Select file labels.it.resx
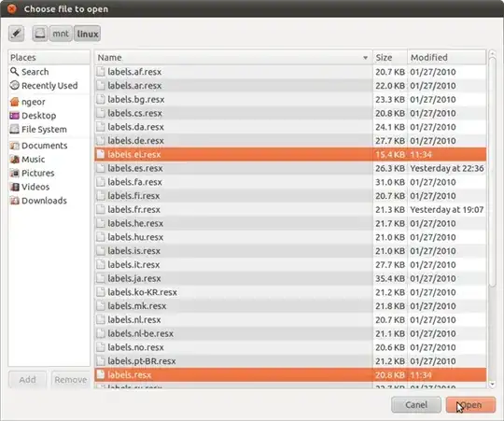This screenshot has width=504, height=421. (x=290, y=265)
